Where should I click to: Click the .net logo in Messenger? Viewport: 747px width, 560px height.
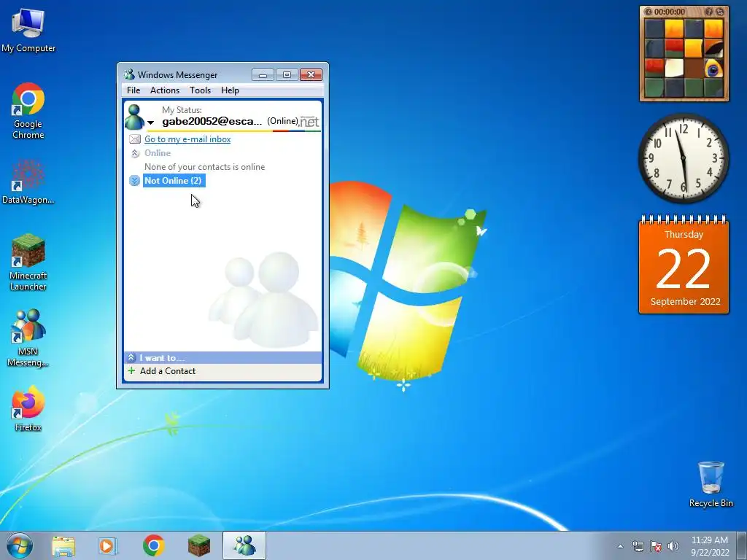(x=309, y=122)
